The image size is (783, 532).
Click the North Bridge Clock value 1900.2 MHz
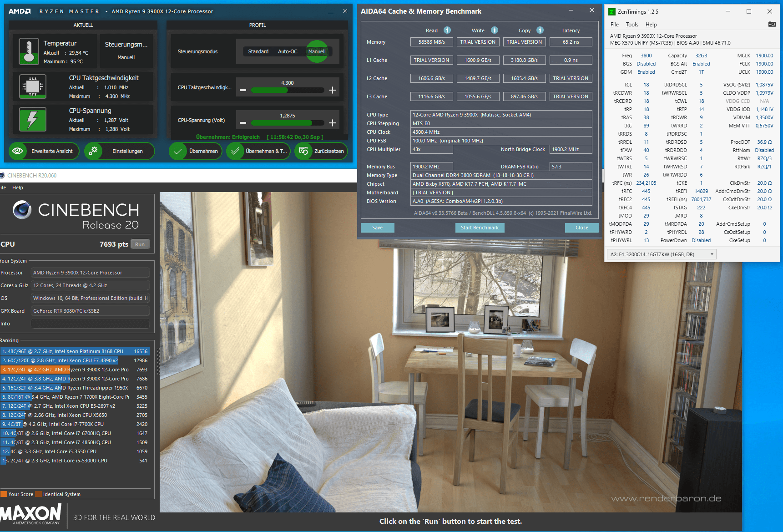click(571, 149)
